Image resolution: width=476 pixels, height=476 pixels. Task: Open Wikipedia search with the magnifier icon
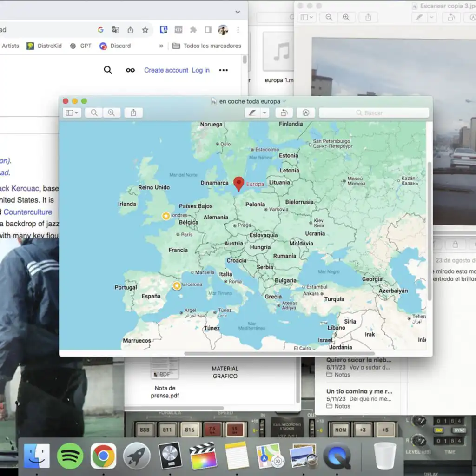coord(108,70)
